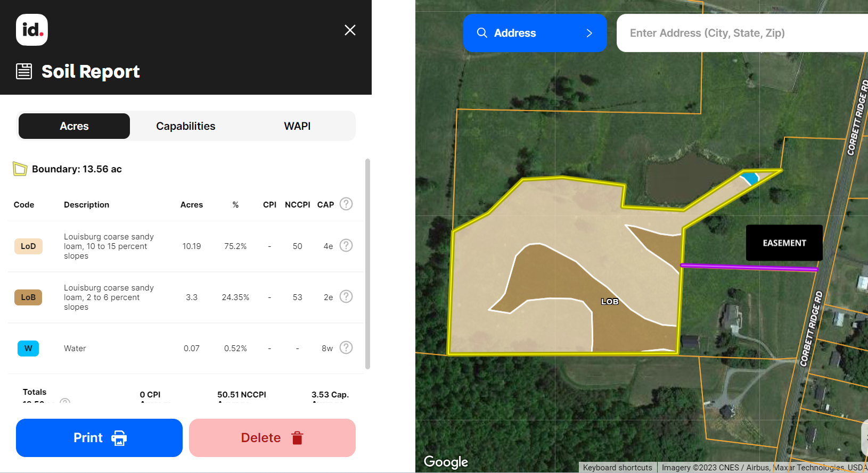Expand the Address search type chevron
Screen dimensions: 868x473
[x=589, y=33]
